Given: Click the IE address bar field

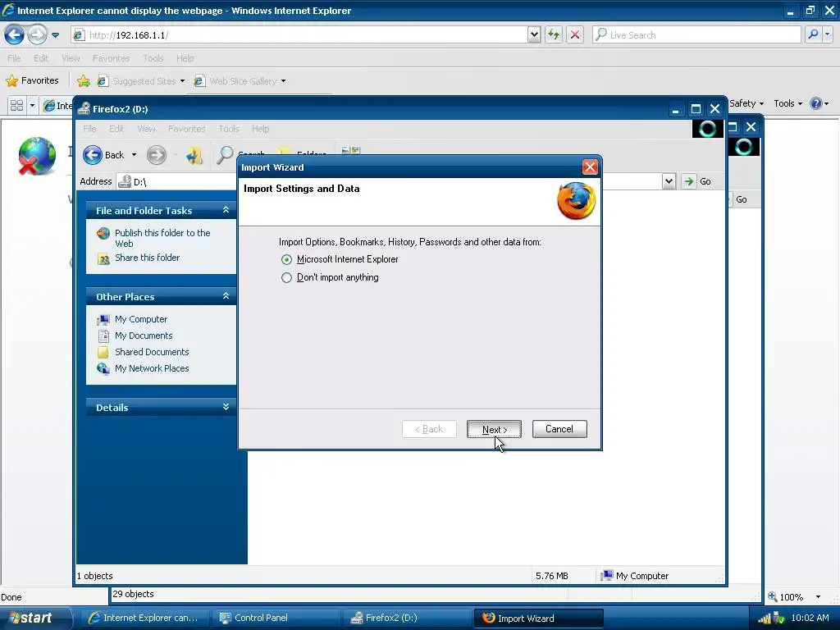Looking at the screenshot, I should tap(300, 34).
